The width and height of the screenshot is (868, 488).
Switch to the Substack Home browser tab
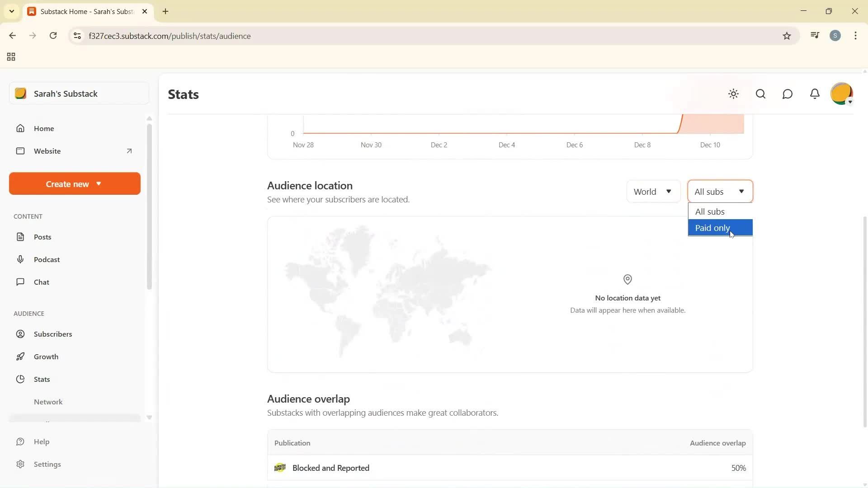click(86, 11)
